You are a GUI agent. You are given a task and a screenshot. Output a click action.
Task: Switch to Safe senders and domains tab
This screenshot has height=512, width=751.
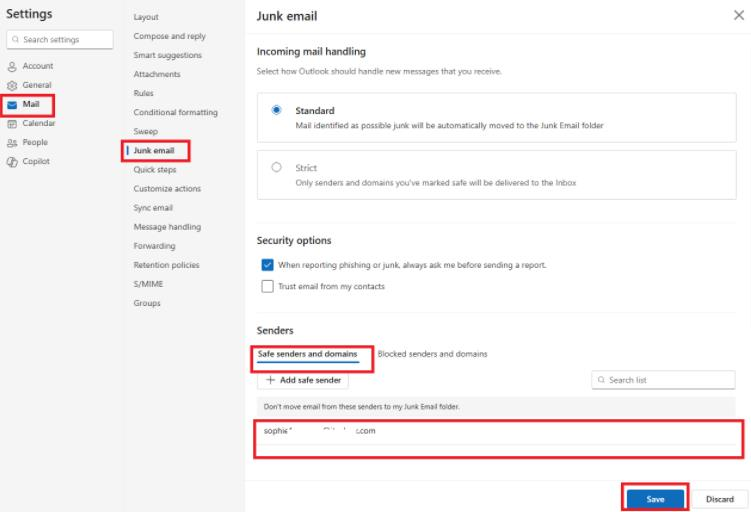(307, 354)
